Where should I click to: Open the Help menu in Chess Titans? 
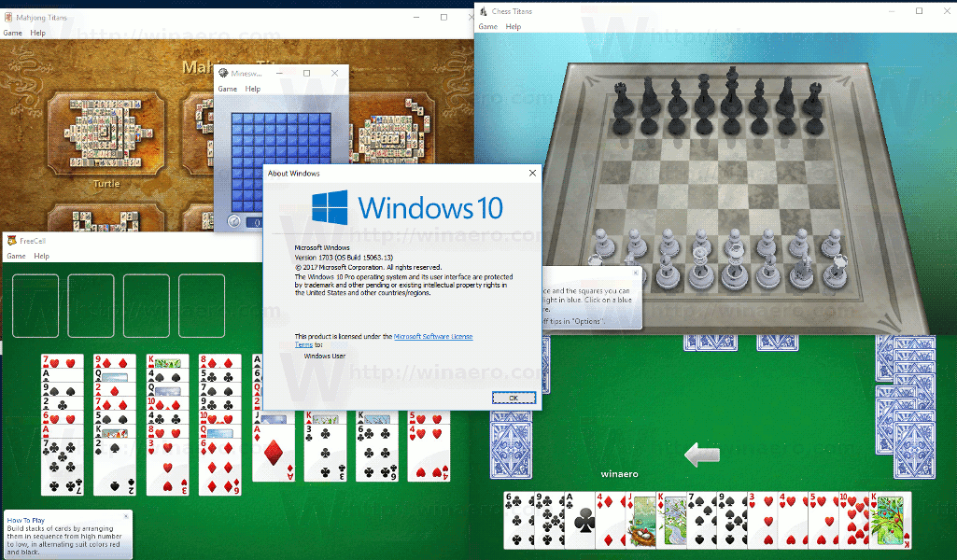pos(514,27)
